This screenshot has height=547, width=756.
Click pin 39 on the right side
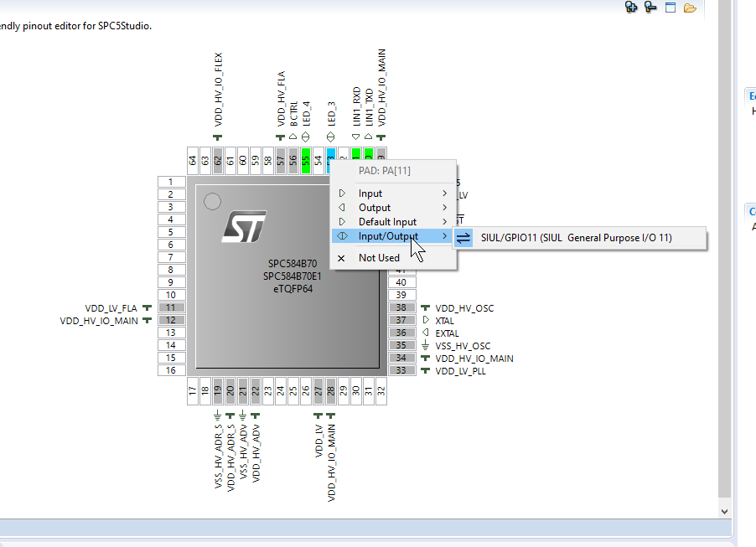[402, 295]
